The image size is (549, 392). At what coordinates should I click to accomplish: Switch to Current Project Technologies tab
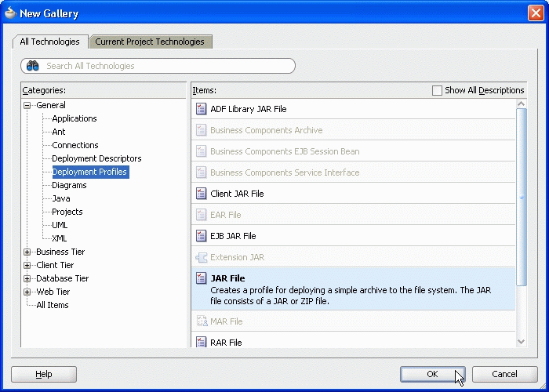pyautogui.click(x=150, y=42)
